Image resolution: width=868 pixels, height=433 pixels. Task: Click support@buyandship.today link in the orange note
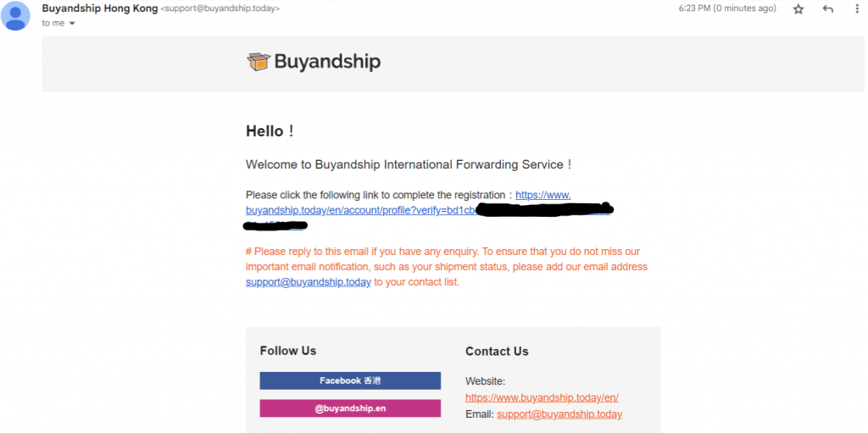pyautogui.click(x=308, y=282)
